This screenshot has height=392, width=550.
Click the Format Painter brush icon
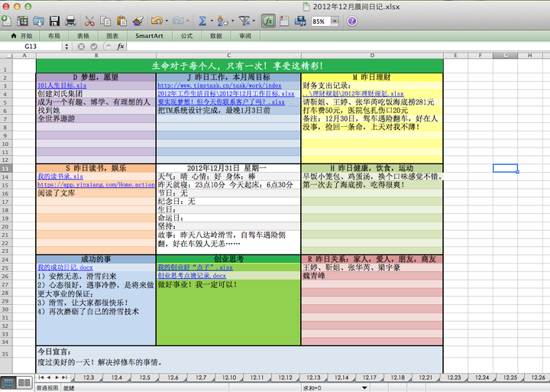pyautogui.click(x=137, y=21)
